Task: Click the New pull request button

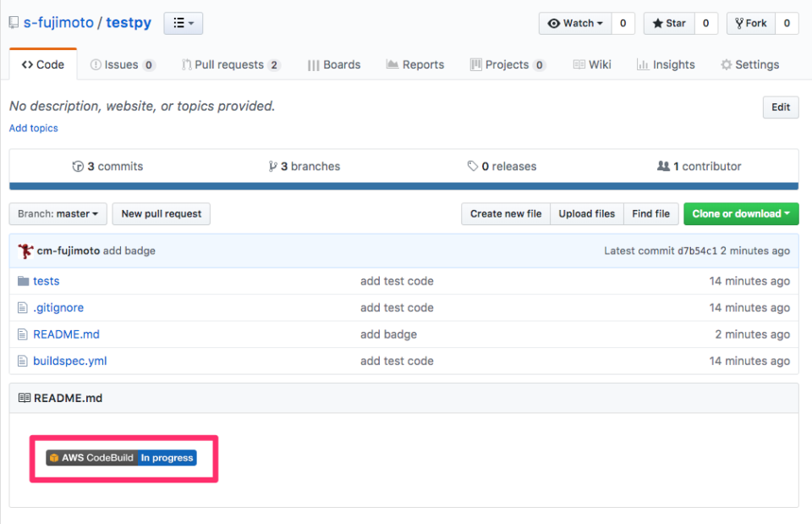Action: tap(161, 214)
